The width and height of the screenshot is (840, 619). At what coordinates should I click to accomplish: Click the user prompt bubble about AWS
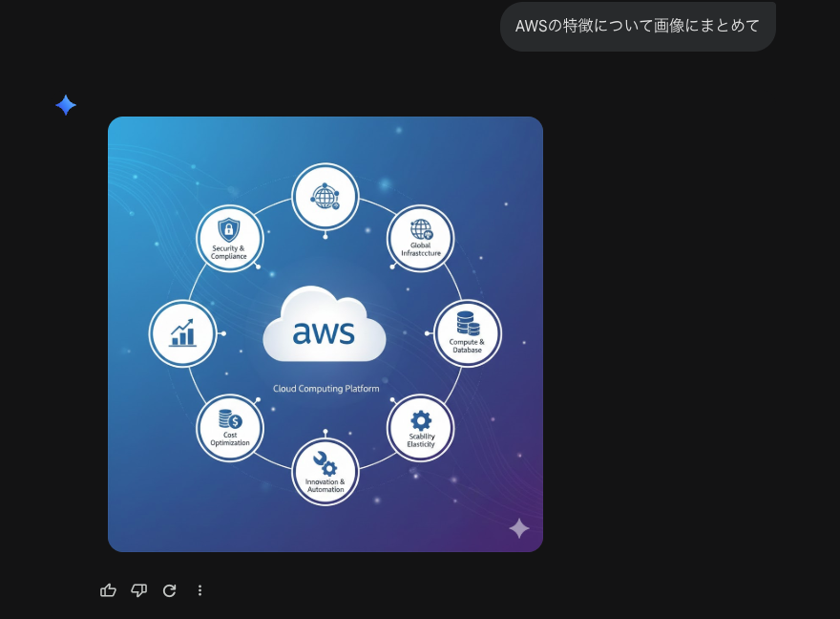(638, 26)
